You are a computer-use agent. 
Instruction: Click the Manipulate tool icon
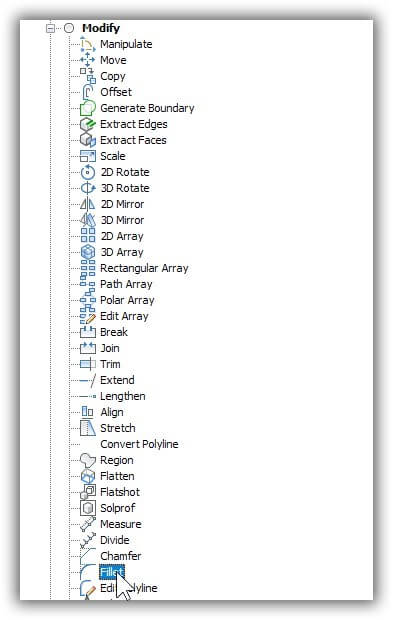click(88, 44)
